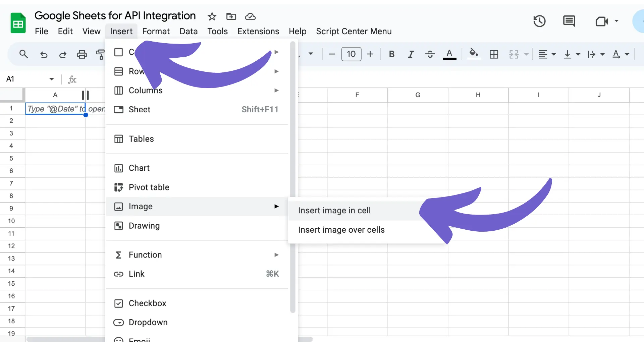Open the fill color bucket

(474, 54)
